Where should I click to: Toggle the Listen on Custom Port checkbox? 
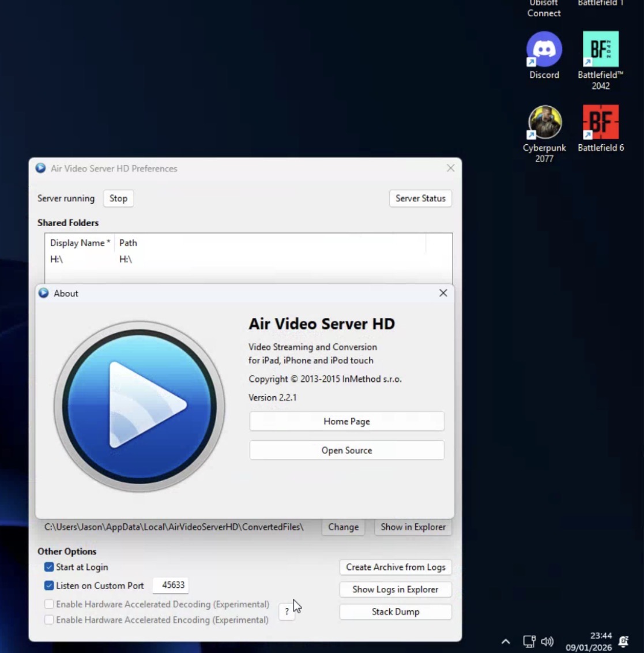[49, 586]
